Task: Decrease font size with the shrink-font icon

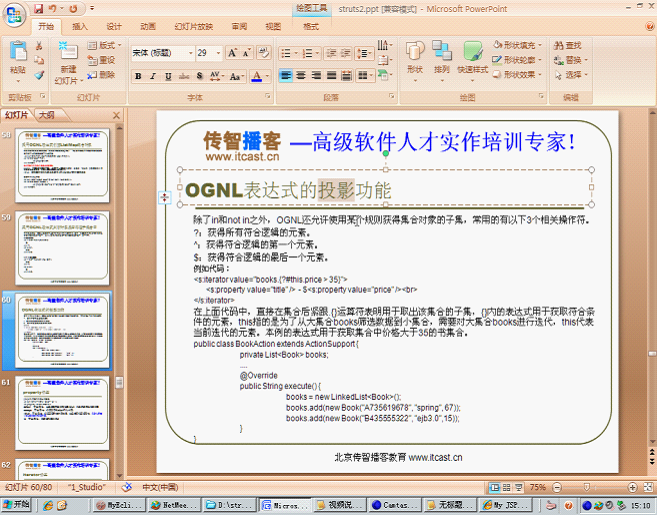Action: coord(246,53)
